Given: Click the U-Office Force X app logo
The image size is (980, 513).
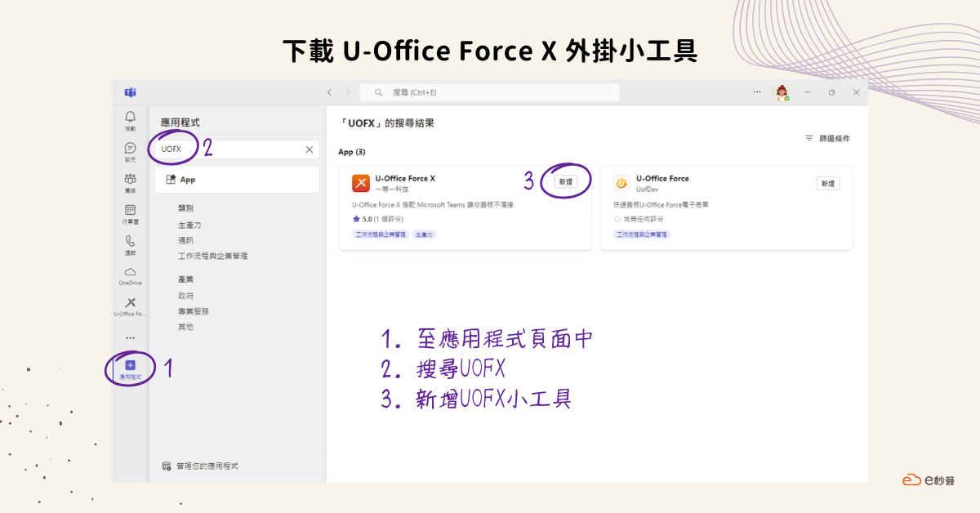Looking at the screenshot, I should click(x=361, y=183).
